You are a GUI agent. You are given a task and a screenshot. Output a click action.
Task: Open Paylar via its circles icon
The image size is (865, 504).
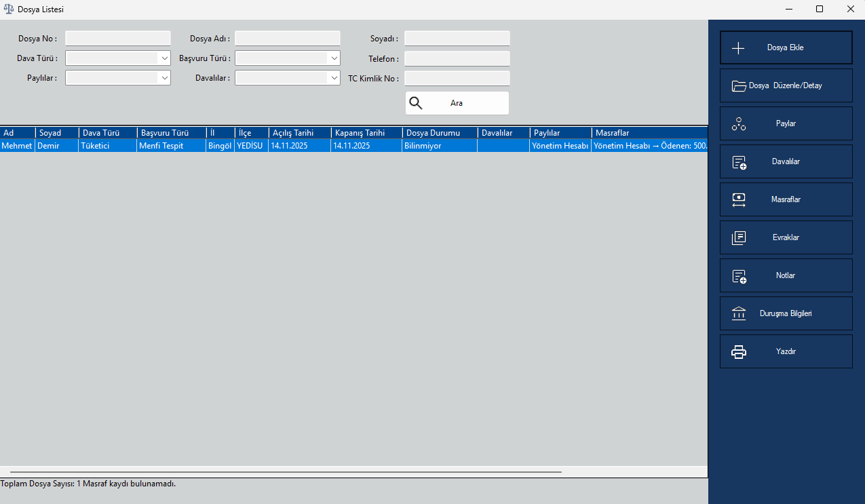pos(739,124)
